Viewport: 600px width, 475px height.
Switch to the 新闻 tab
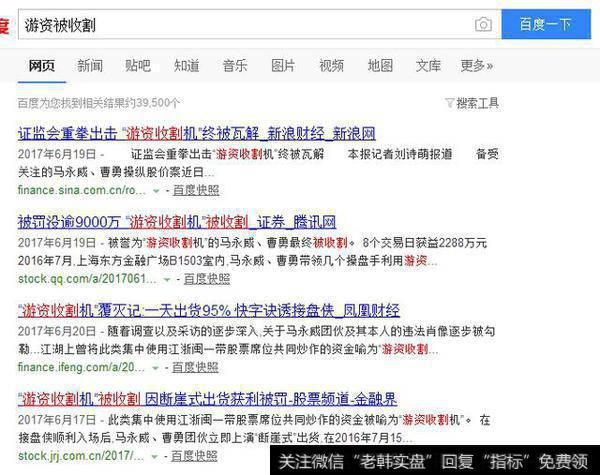click(x=90, y=65)
